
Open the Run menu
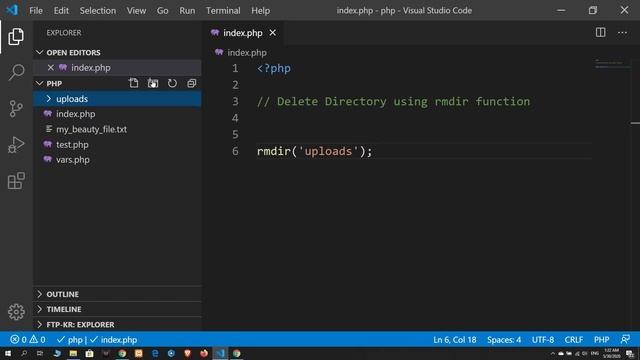pyautogui.click(x=187, y=11)
